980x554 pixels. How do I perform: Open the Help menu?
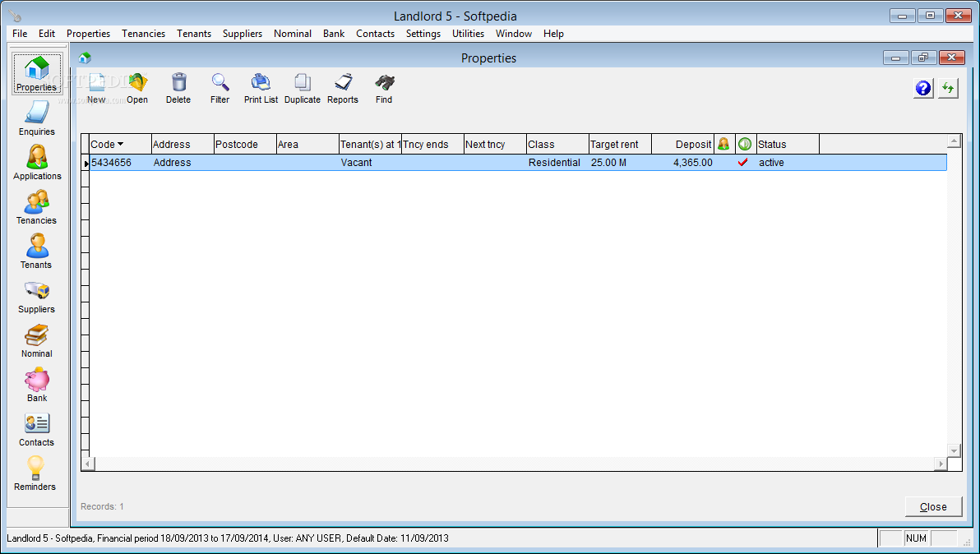pyautogui.click(x=553, y=34)
